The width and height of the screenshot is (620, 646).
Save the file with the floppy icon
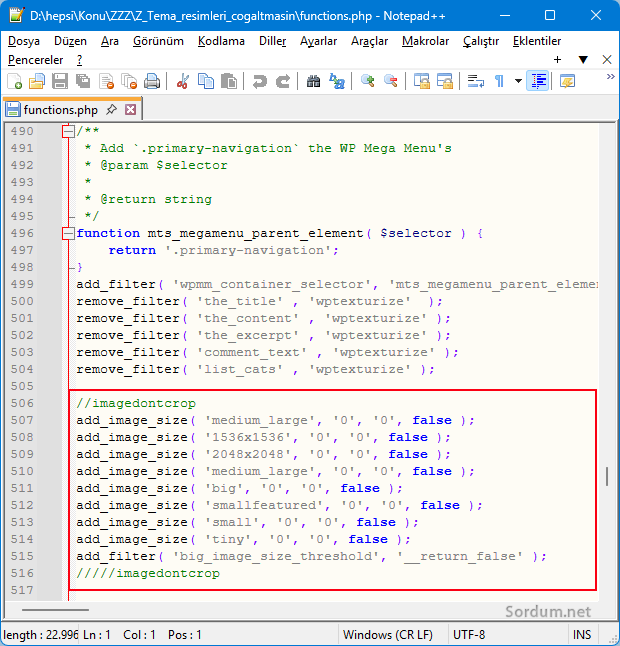pyautogui.click(x=60, y=81)
